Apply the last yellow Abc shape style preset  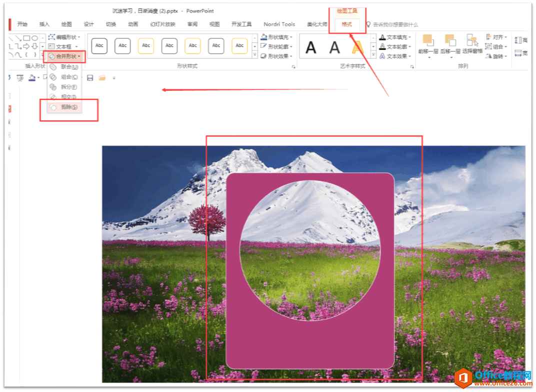click(239, 46)
